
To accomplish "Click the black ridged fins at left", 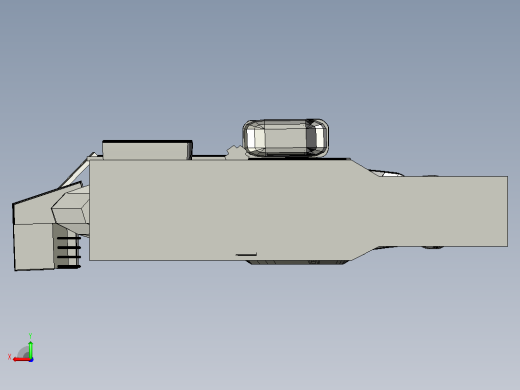I will [68, 252].
